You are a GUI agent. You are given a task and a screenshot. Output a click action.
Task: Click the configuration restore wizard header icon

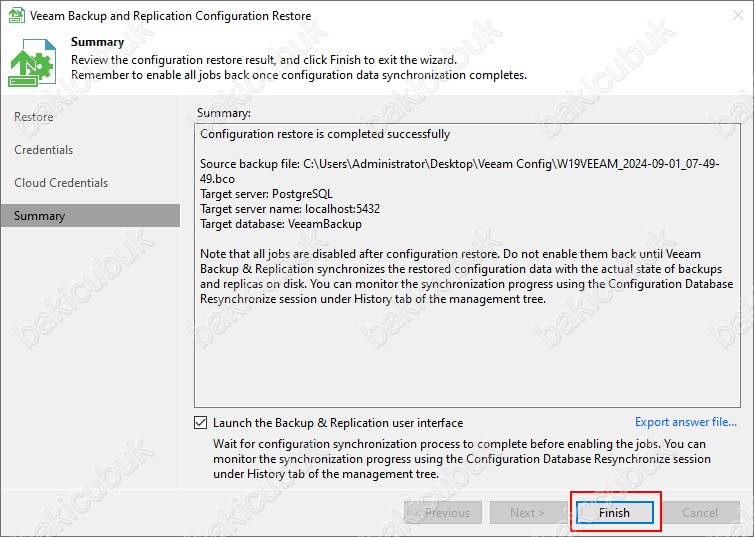click(32, 62)
